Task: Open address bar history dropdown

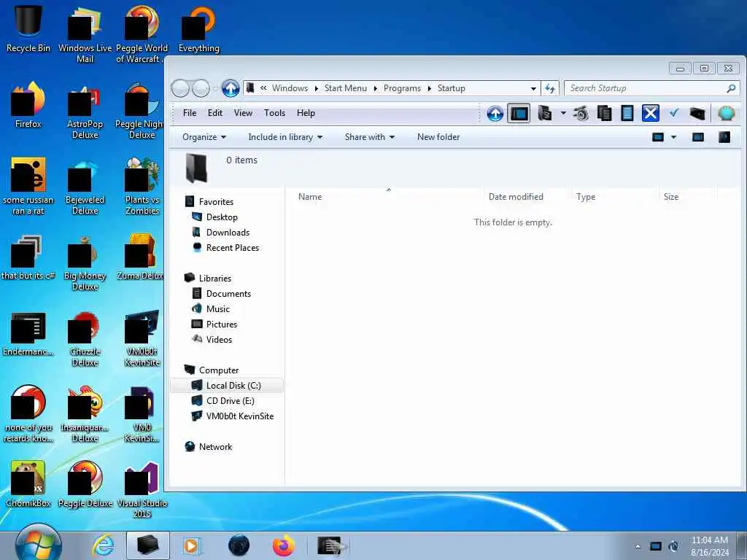Action: tap(533, 88)
